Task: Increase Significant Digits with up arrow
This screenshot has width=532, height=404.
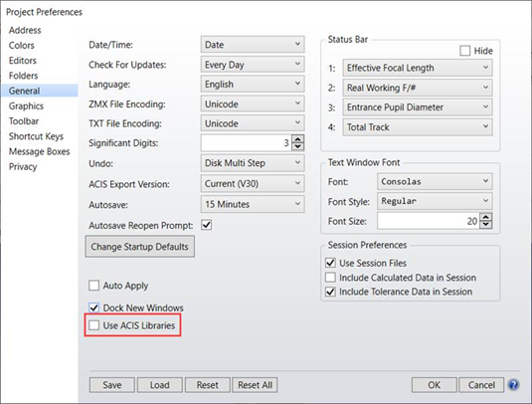Action: click(297, 139)
